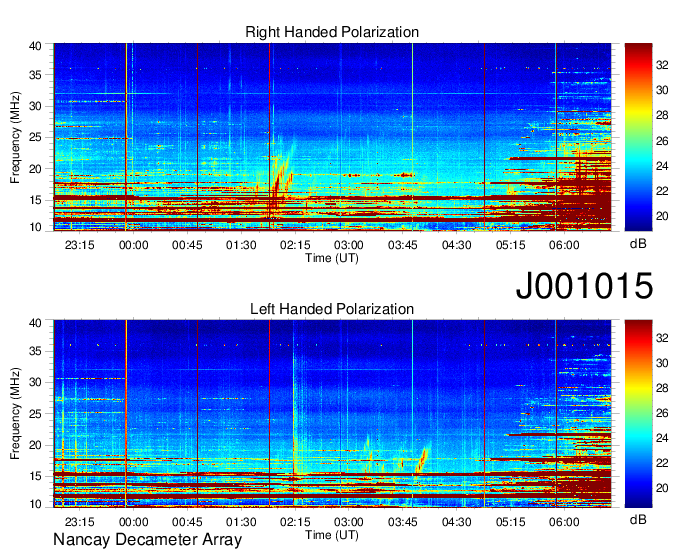680x552 pixels.
Task: Click the "Right Handed Polarization" plot title
Action: (332, 32)
